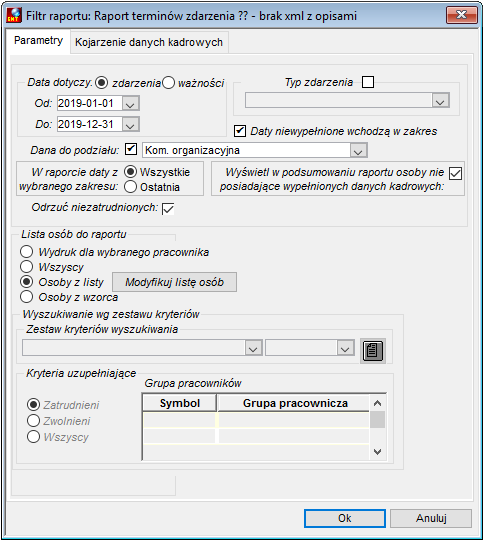Image resolution: width=484 pixels, height=541 pixels.
Task: Open the 'Od' date dropdown
Action: (131, 104)
